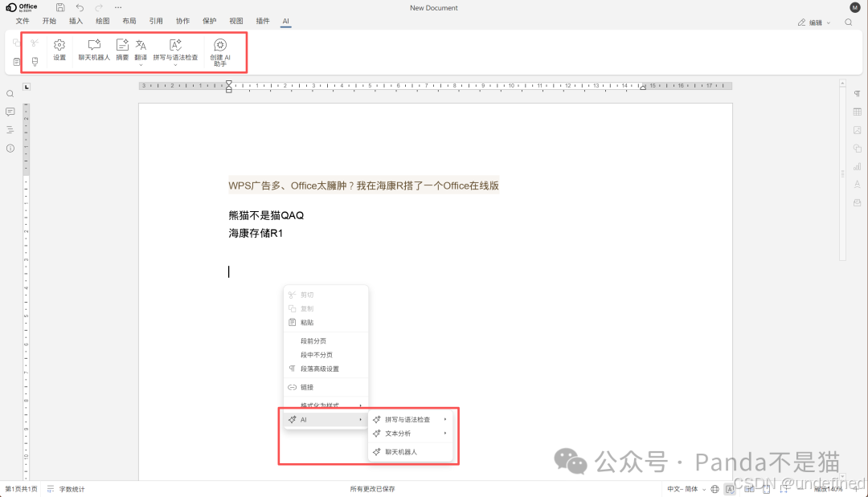Click the Office logo
This screenshot has width=868, height=497.
22,7
